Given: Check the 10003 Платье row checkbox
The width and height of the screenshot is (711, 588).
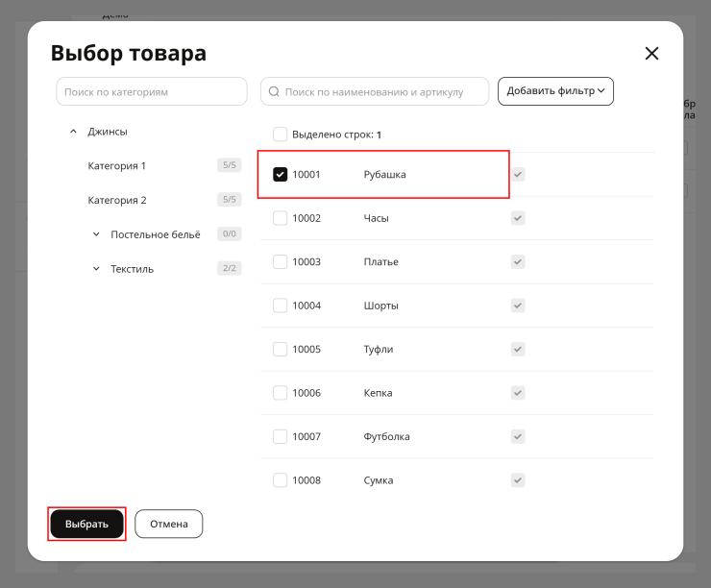Looking at the screenshot, I should click(x=280, y=261).
